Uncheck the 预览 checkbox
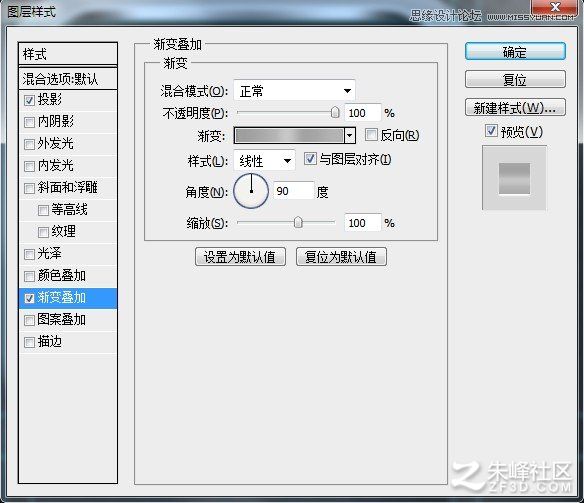The height and width of the screenshot is (503, 584). pyautogui.click(x=491, y=131)
